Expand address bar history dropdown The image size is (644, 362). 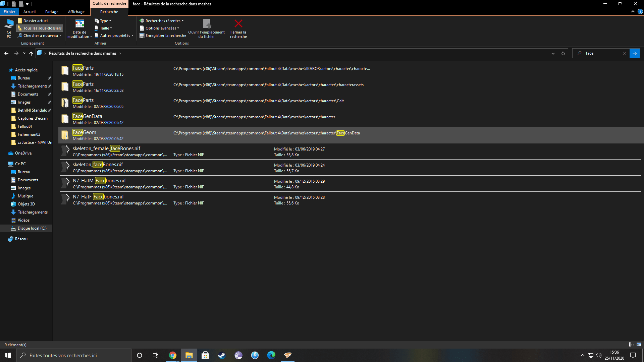[x=553, y=53]
